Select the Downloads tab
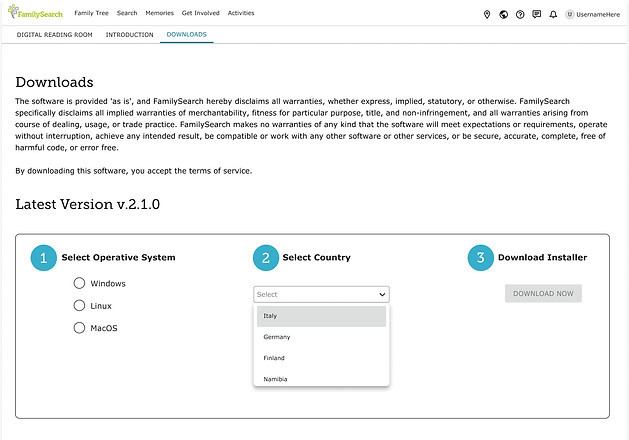 pos(187,34)
